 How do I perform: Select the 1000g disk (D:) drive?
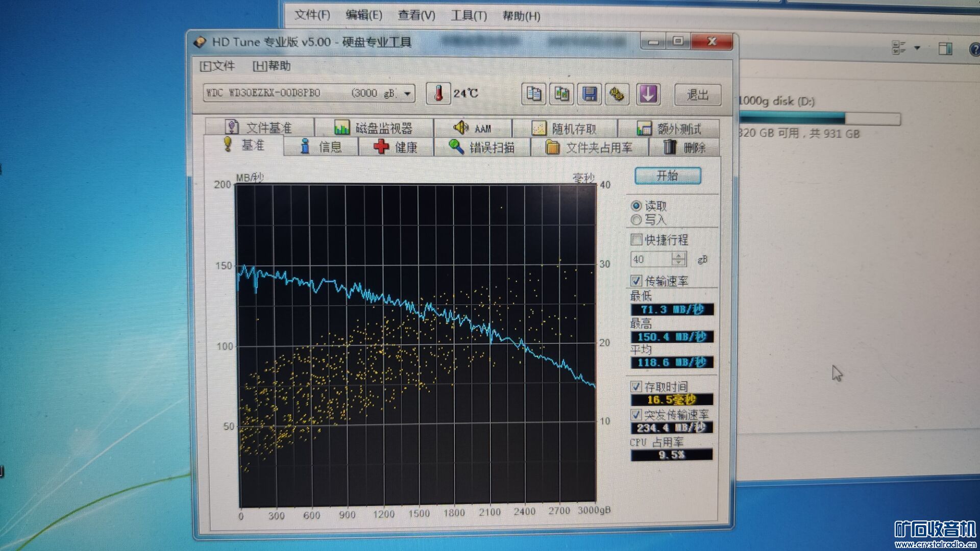click(777, 101)
